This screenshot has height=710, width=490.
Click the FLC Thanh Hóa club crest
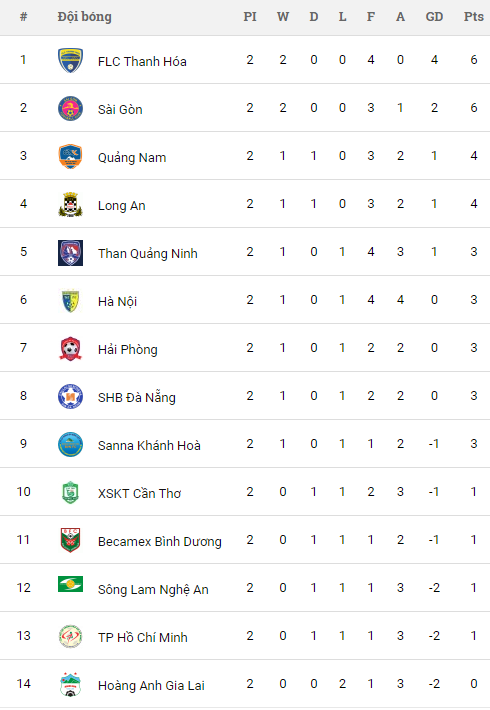click(70, 60)
